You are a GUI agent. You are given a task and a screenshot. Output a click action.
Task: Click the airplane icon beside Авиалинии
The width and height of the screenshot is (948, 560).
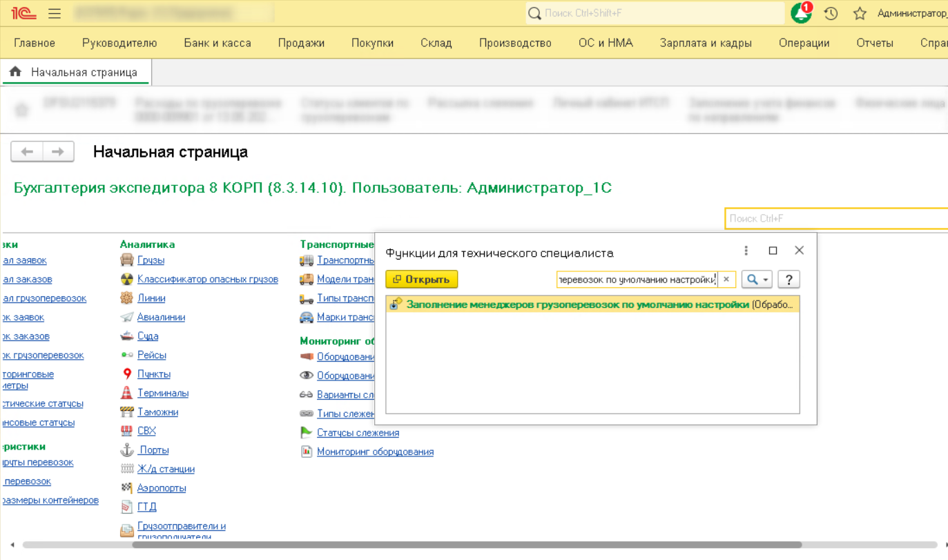tap(127, 317)
